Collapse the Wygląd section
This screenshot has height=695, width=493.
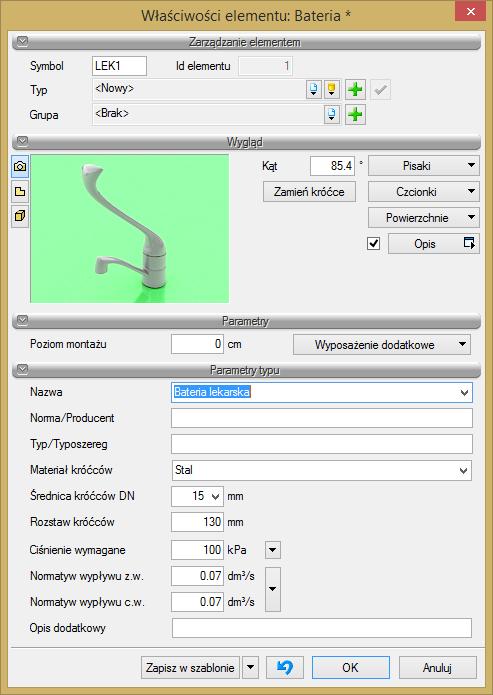(x=22, y=142)
